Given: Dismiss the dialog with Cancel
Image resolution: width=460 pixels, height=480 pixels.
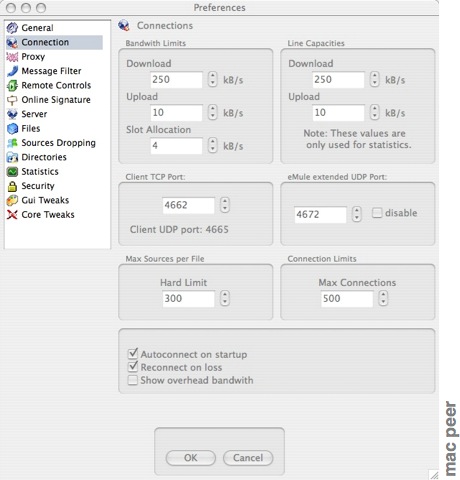Looking at the screenshot, I should (x=248, y=458).
